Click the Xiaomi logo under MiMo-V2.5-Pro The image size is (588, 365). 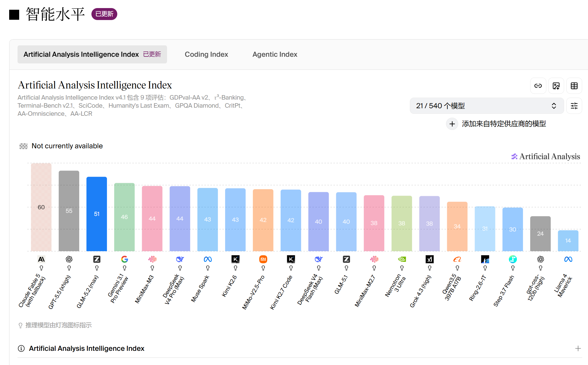click(263, 259)
